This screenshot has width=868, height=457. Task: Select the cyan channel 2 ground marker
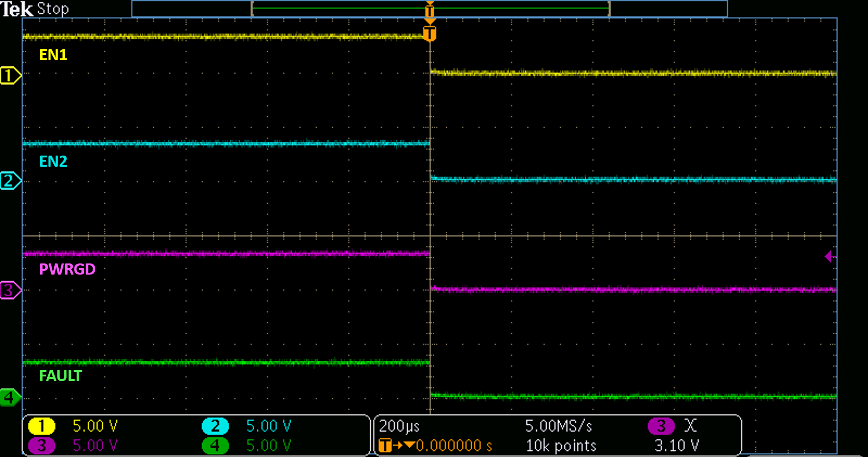click(10, 181)
